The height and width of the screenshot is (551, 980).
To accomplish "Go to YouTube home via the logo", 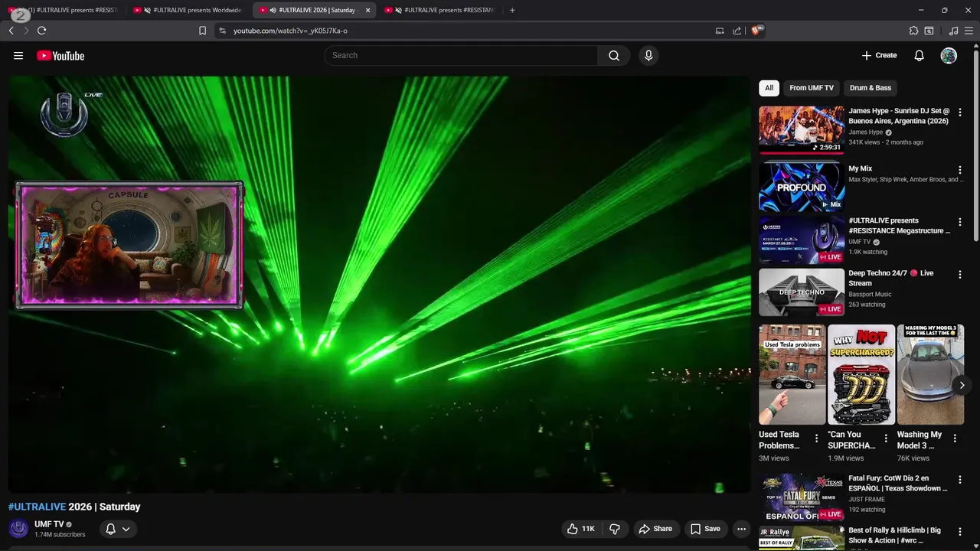I will pyautogui.click(x=60, y=55).
